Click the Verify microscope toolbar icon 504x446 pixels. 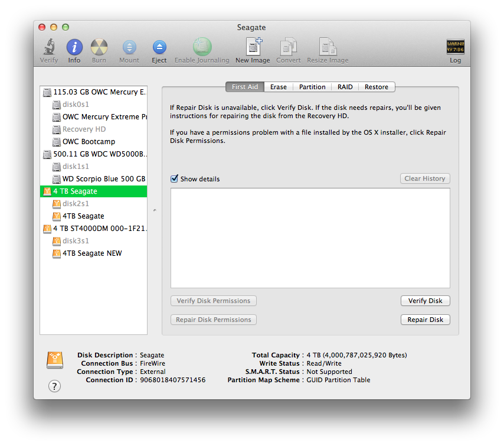49,47
